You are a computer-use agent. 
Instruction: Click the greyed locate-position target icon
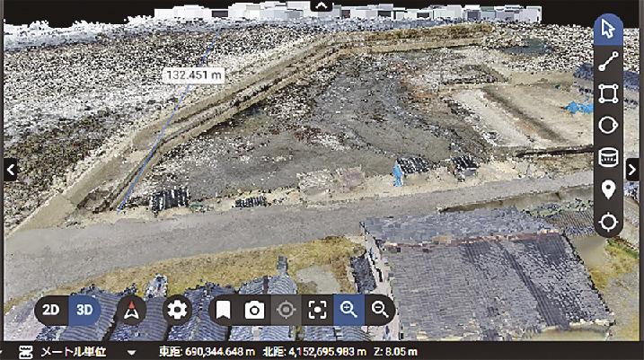click(286, 311)
